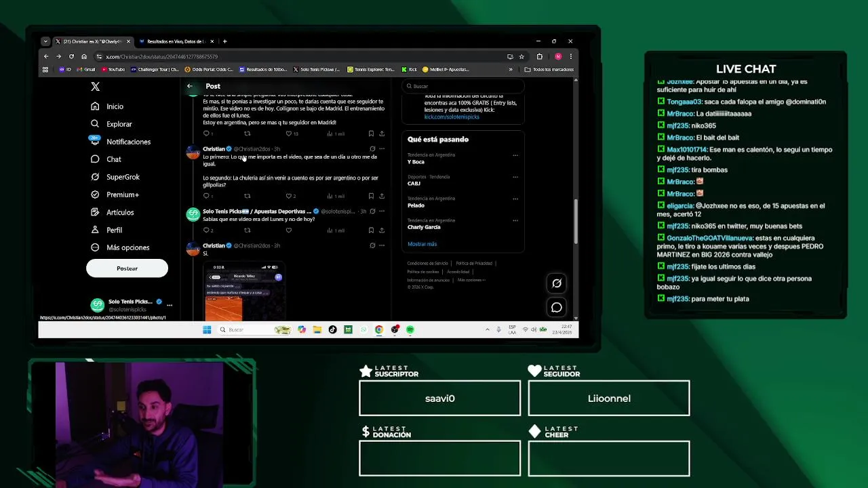Open a new Chrome tab

(x=224, y=41)
